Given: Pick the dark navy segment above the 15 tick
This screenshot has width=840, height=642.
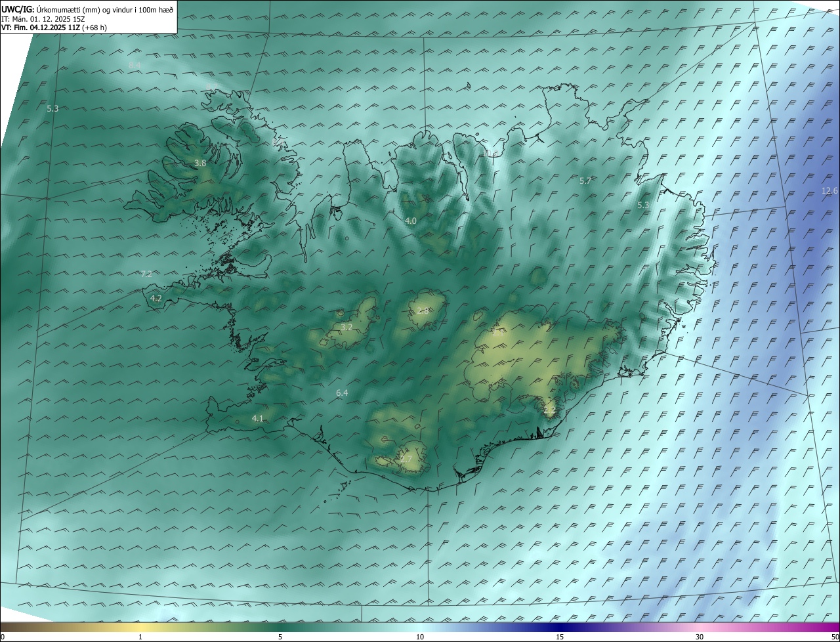Looking at the screenshot, I should pos(560,628).
